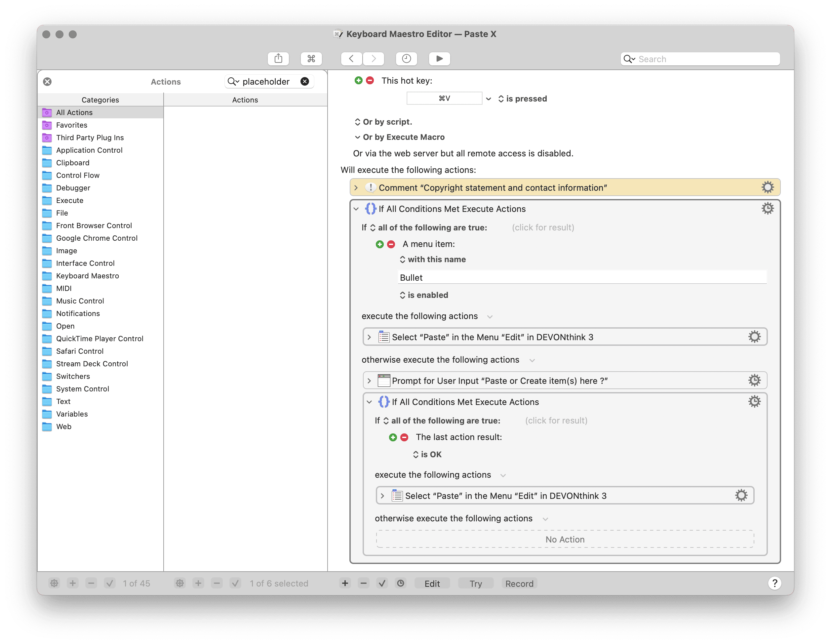Select the Clipboard category
831x644 pixels.
click(x=73, y=163)
